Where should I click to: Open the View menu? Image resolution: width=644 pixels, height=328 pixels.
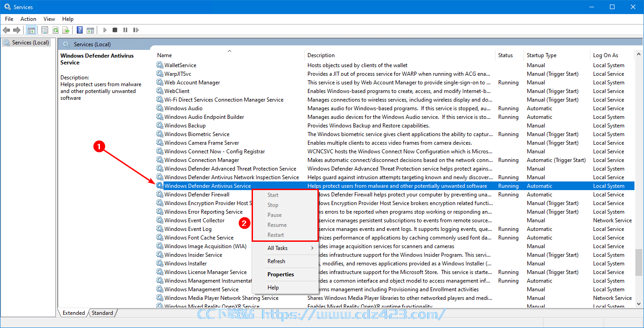(x=49, y=19)
